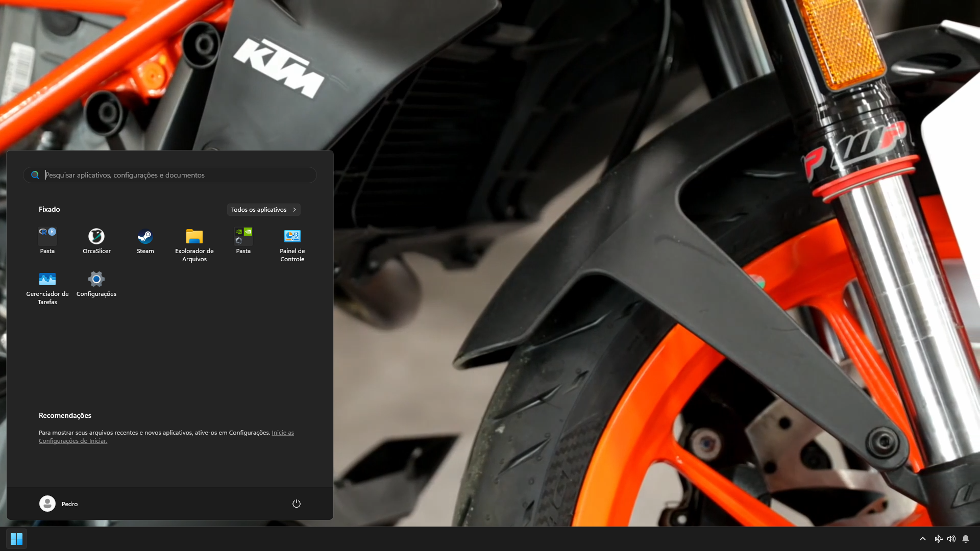Show hidden tray icons chevron

click(x=923, y=539)
